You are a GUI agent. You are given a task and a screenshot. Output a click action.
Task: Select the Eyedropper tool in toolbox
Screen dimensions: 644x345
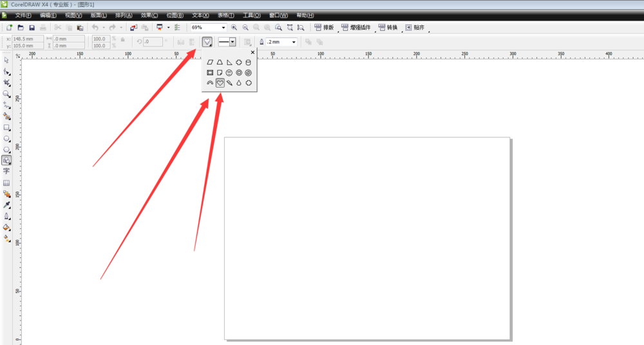[x=6, y=205]
